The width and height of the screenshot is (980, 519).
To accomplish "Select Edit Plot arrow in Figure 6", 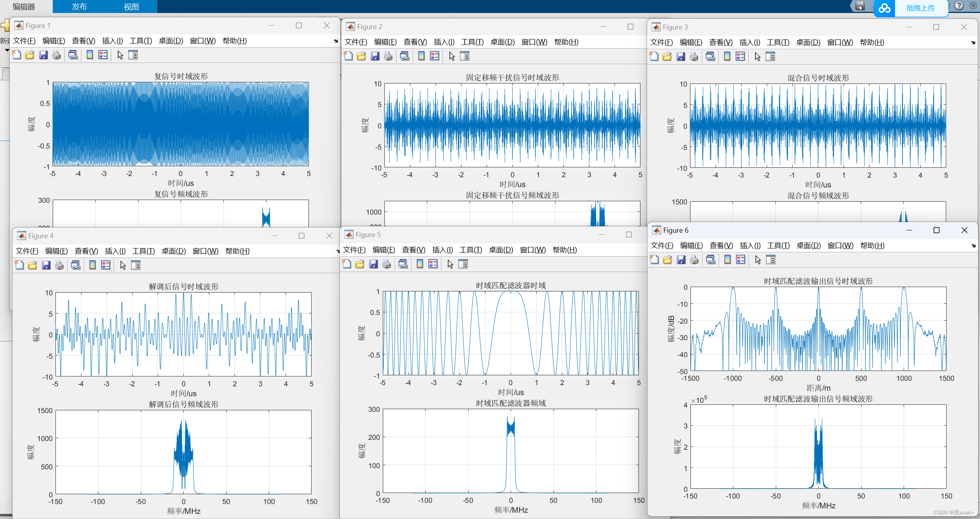I will (x=758, y=260).
